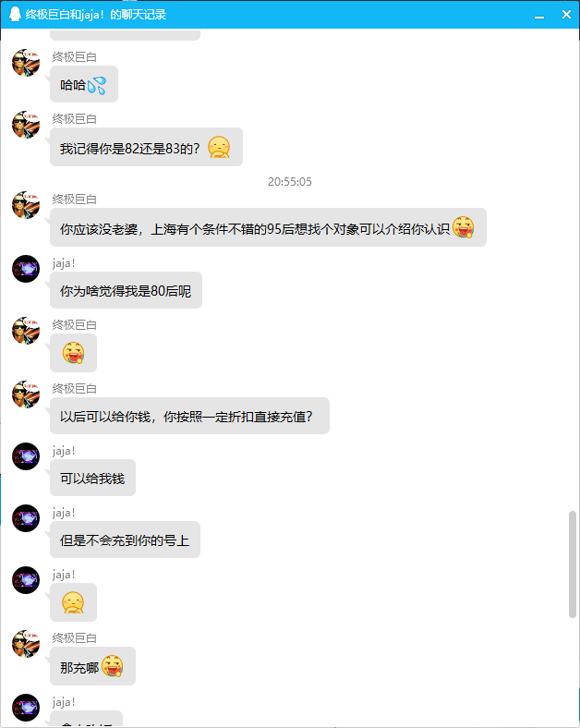Click the QQ penguin icon in title bar
Viewport: 580px width, 728px height.
[x=16, y=15]
